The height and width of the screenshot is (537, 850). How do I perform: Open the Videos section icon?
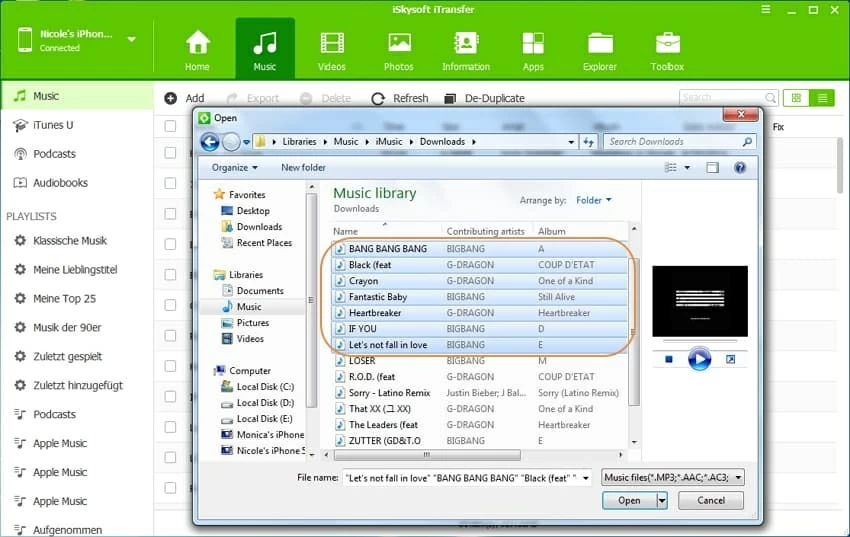[331, 44]
